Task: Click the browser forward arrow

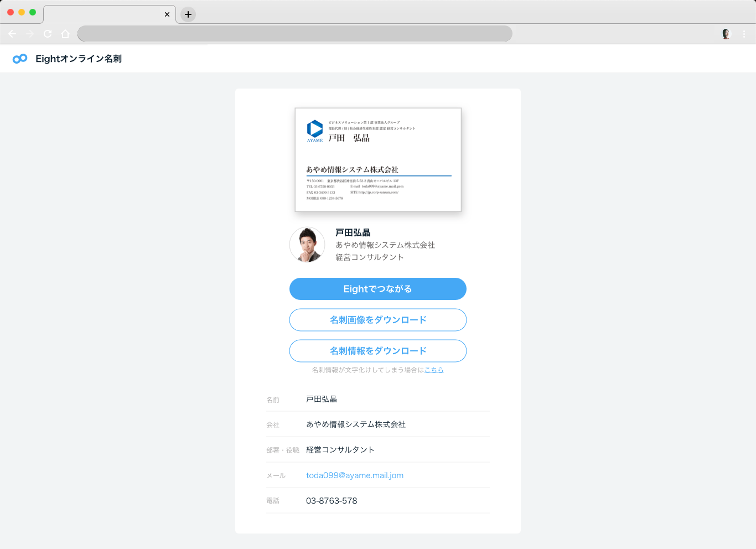Action: coord(30,34)
